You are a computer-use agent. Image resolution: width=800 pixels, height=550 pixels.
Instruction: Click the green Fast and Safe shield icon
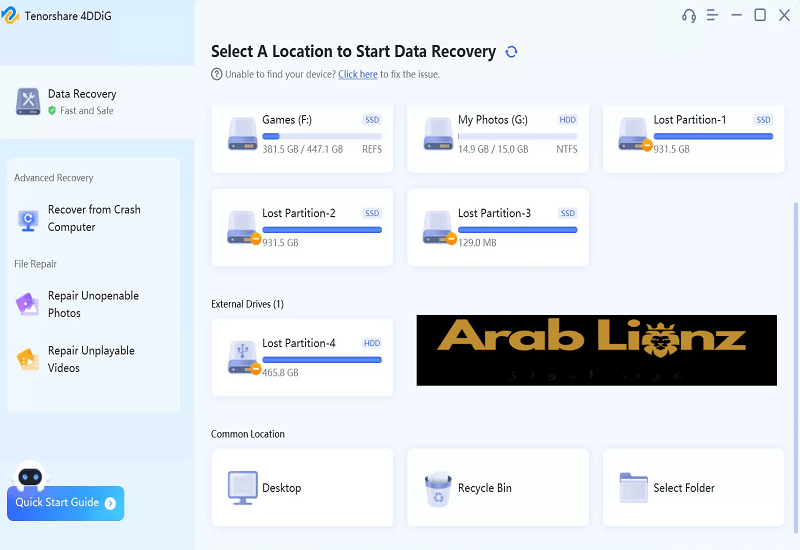52,111
